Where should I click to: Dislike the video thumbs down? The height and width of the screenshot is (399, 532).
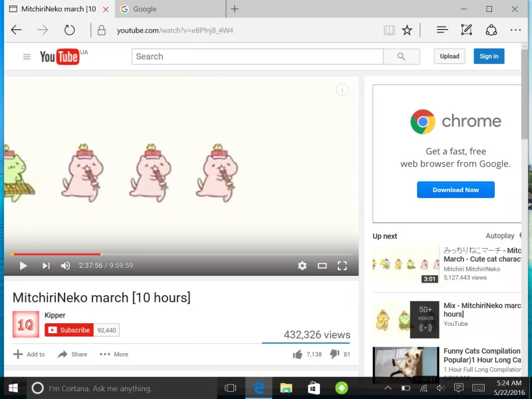334,354
